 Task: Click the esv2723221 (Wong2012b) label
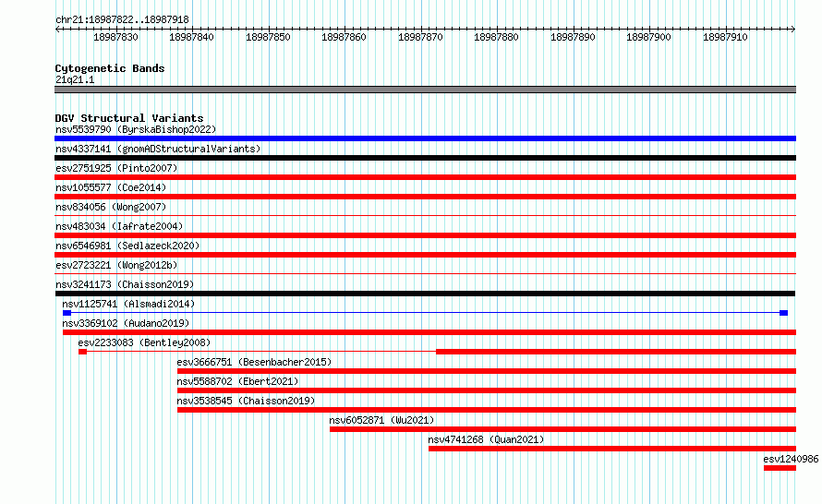click(116, 265)
